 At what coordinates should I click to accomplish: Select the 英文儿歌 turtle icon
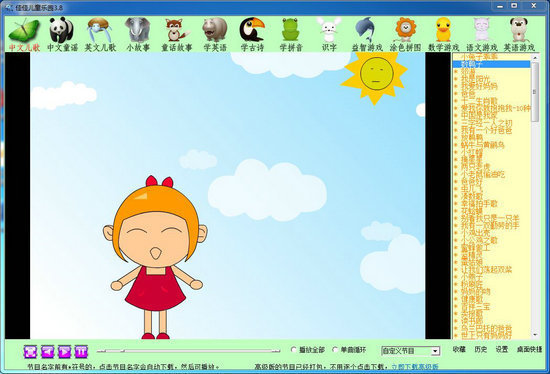100,34
